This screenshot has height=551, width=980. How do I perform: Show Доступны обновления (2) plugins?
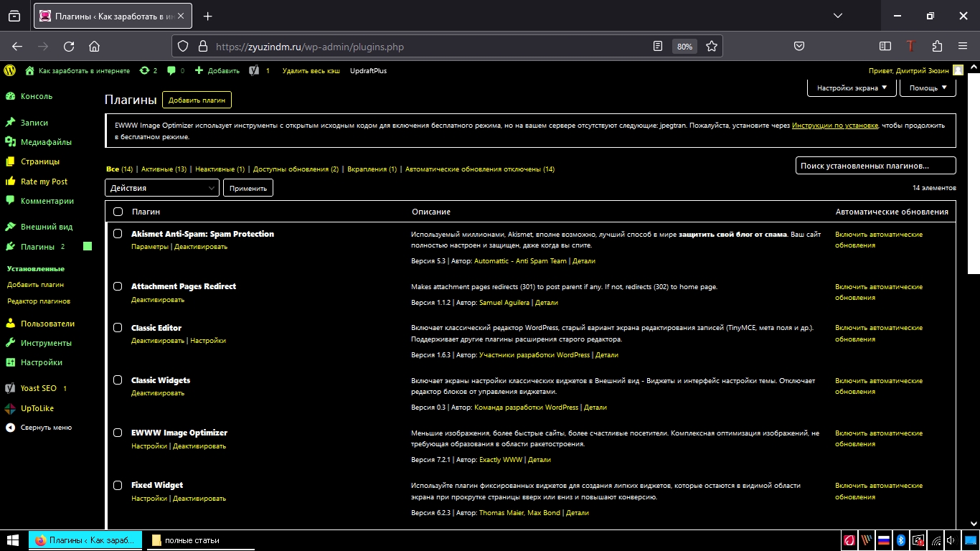pos(296,169)
